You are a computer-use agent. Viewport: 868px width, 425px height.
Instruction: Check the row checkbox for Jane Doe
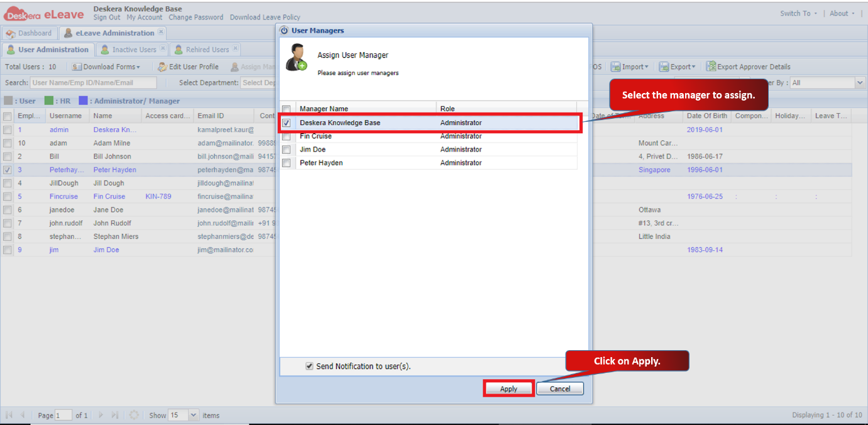tap(8, 209)
